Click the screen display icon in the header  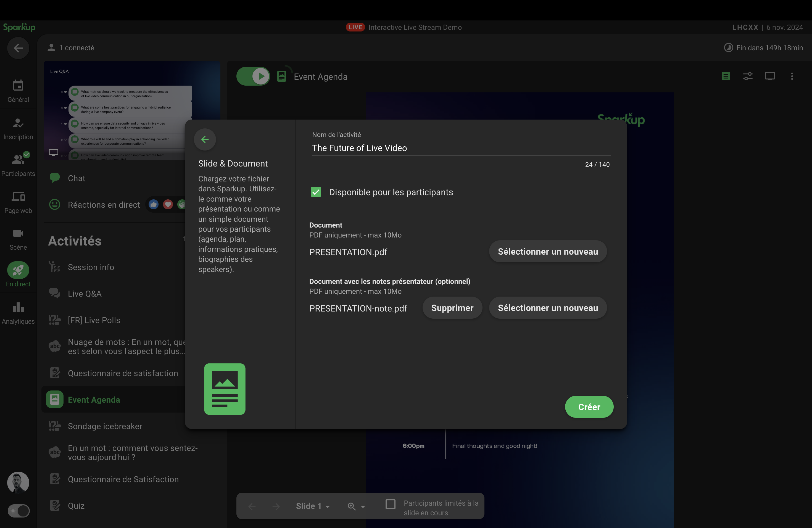click(x=770, y=76)
